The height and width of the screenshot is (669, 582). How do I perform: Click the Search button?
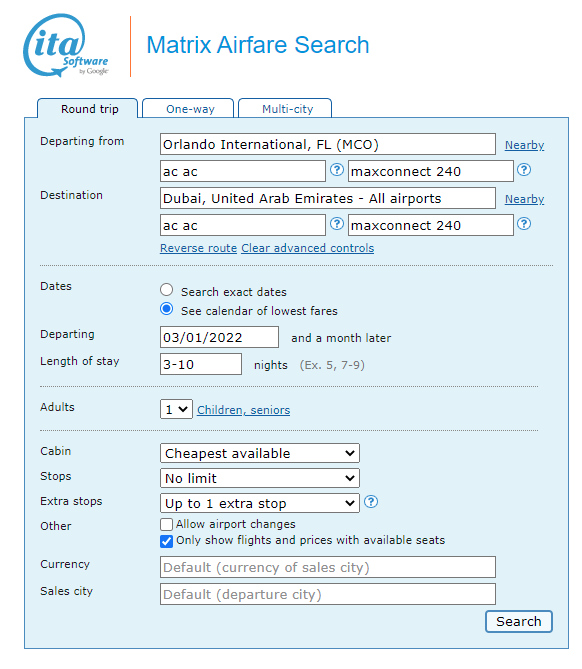point(518,622)
